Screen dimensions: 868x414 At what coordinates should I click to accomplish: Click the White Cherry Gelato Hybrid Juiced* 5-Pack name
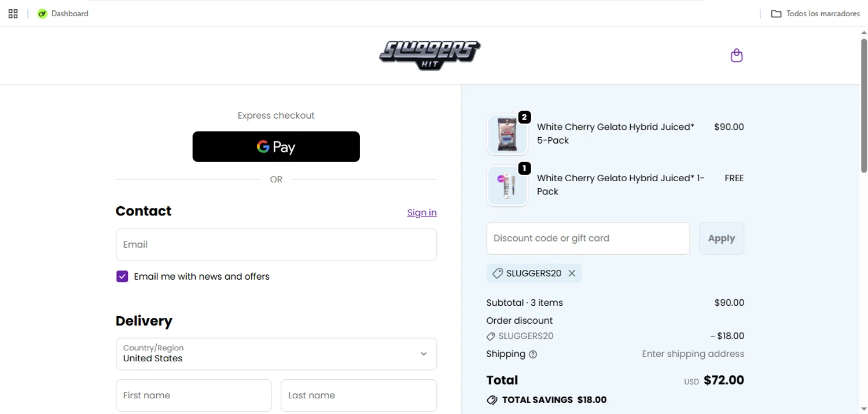[x=616, y=134]
